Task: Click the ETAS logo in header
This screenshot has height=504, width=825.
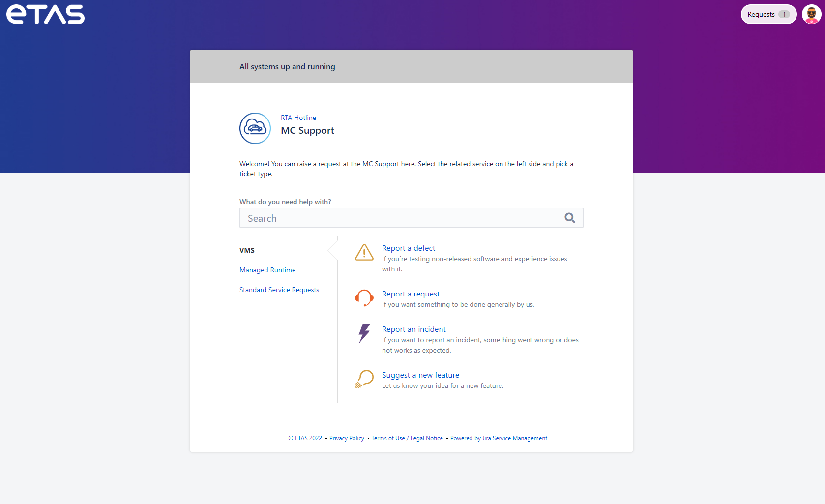Action: 45,15
